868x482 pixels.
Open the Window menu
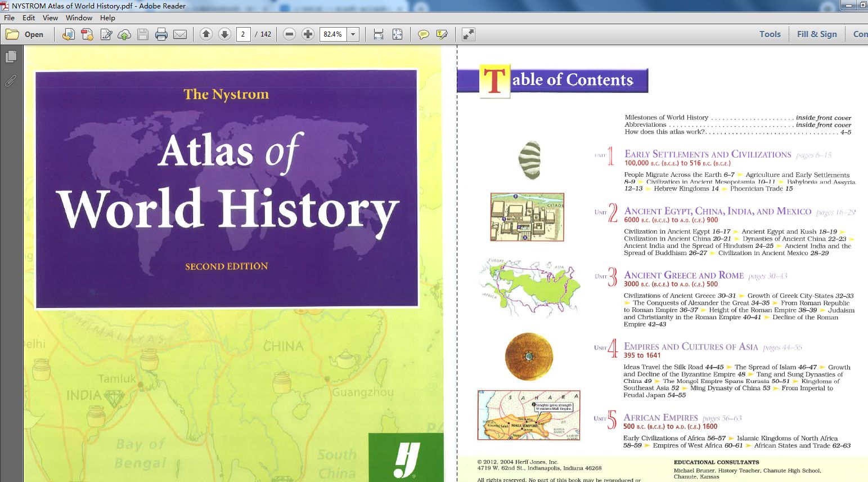pos(79,17)
